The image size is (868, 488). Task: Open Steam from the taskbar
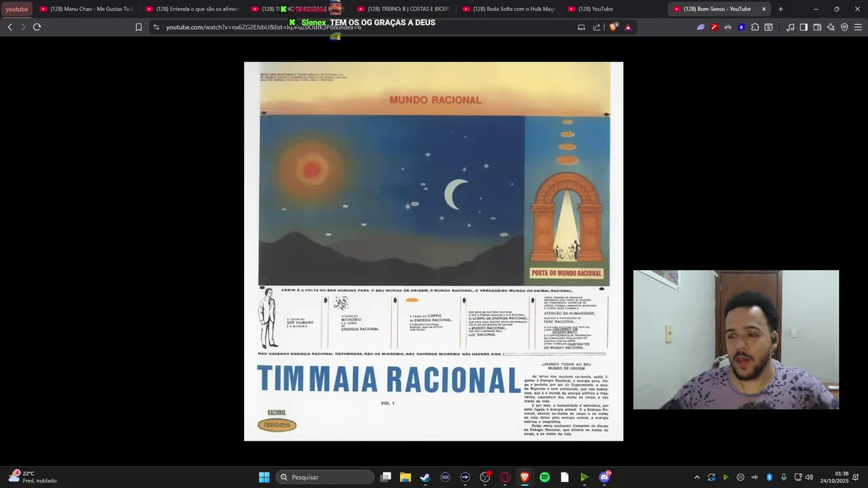425,477
